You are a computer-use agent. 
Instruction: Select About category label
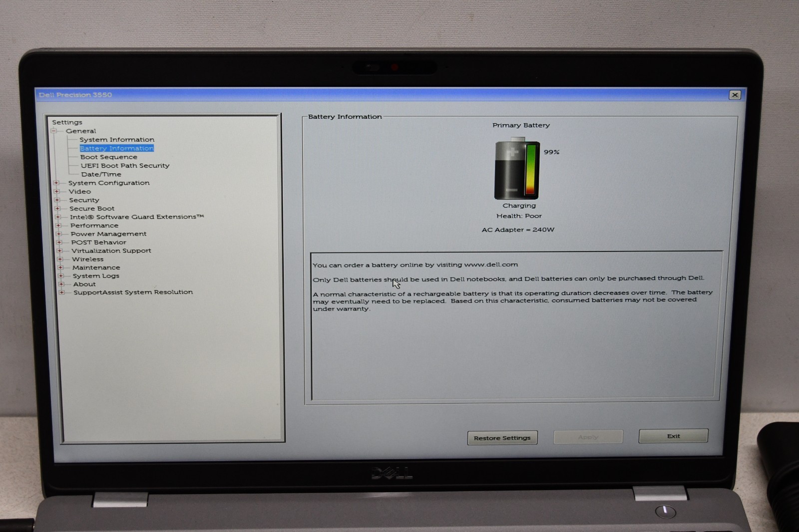[x=84, y=284]
